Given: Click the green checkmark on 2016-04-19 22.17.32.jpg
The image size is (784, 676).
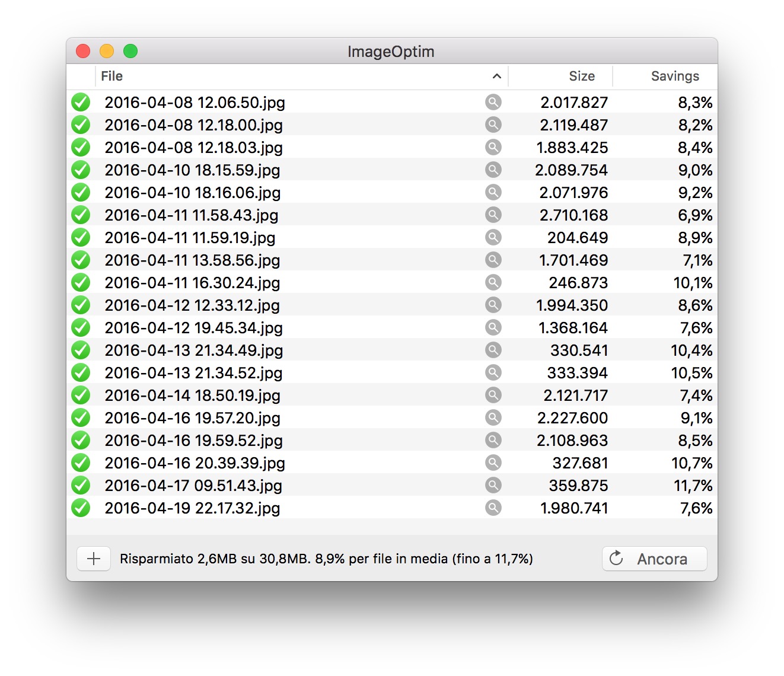Looking at the screenshot, I should [x=81, y=508].
